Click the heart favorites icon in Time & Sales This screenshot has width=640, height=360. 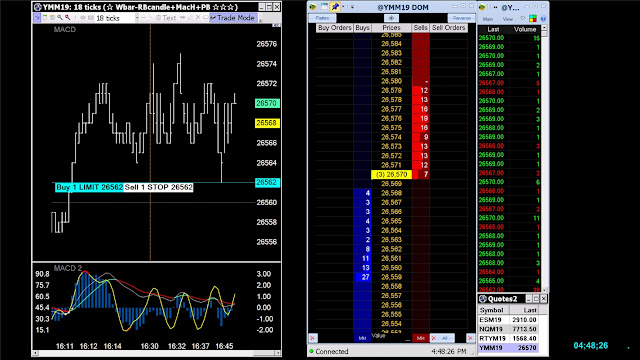522,18
